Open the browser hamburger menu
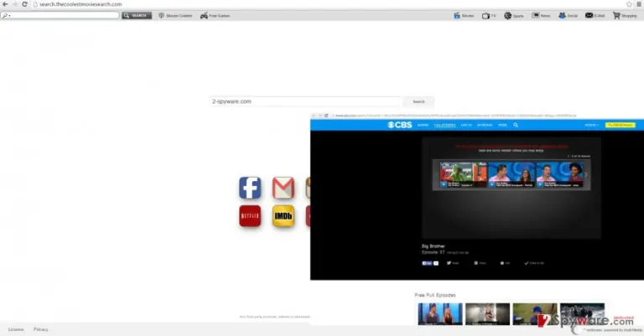The image size is (644, 336). (639, 4)
